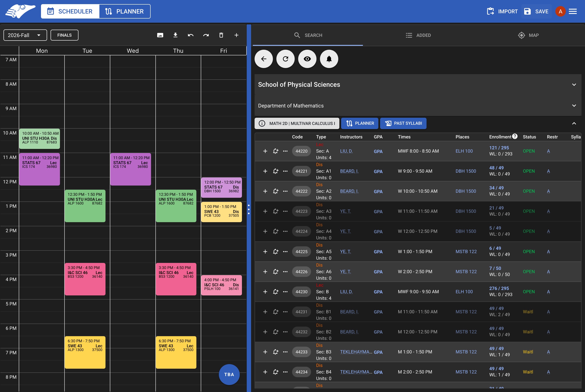Switch to PLANNER mode in header
585x392 pixels.
coord(125,11)
